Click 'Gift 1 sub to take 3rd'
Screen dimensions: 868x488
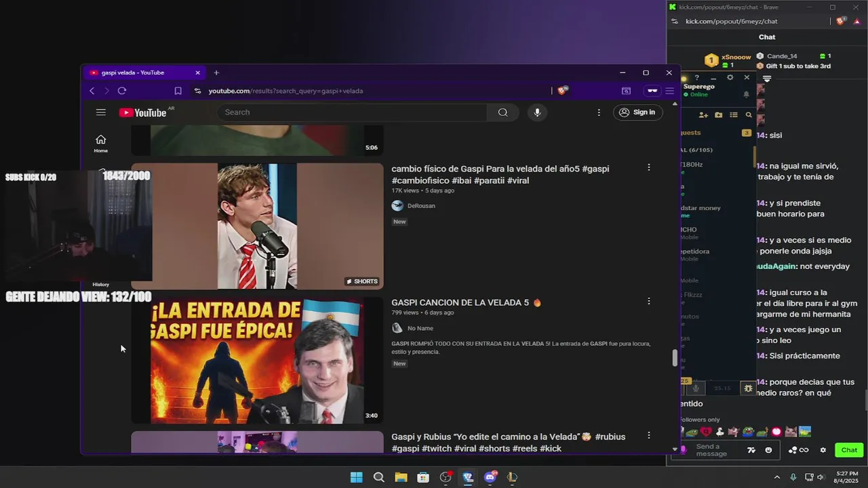[798, 66]
